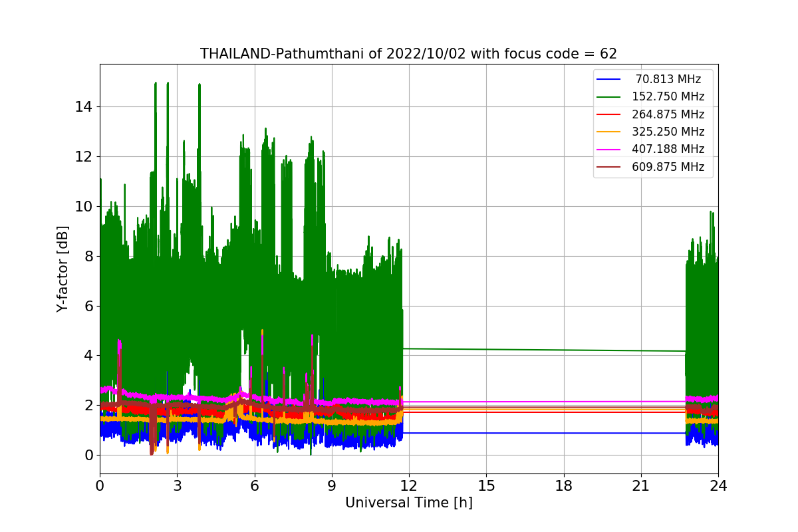Click x-axis tick label 3
The width and height of the screenshot is (798, 532).
(177, 485)
